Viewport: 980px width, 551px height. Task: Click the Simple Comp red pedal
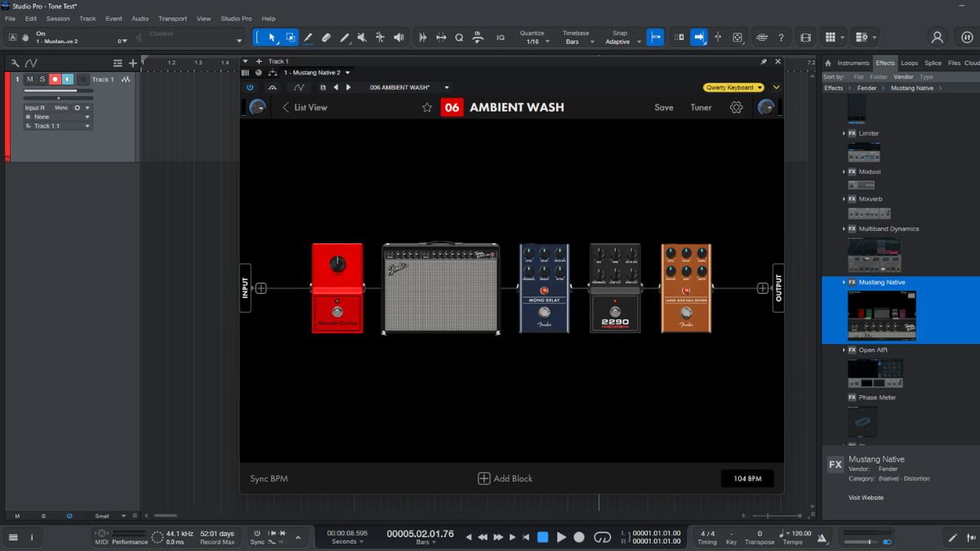pos(336,288)
